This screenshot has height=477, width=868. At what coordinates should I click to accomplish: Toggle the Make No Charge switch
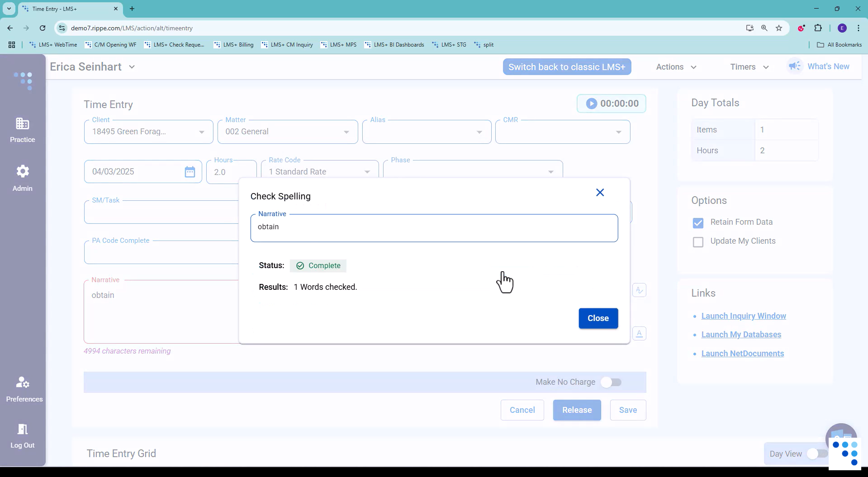[x=612, y=382]
